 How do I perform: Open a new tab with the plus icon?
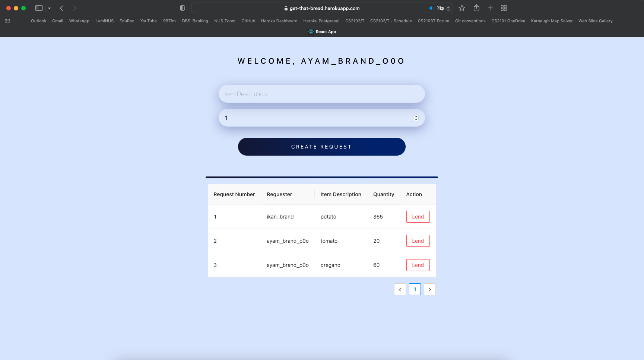tap(490, 8)
